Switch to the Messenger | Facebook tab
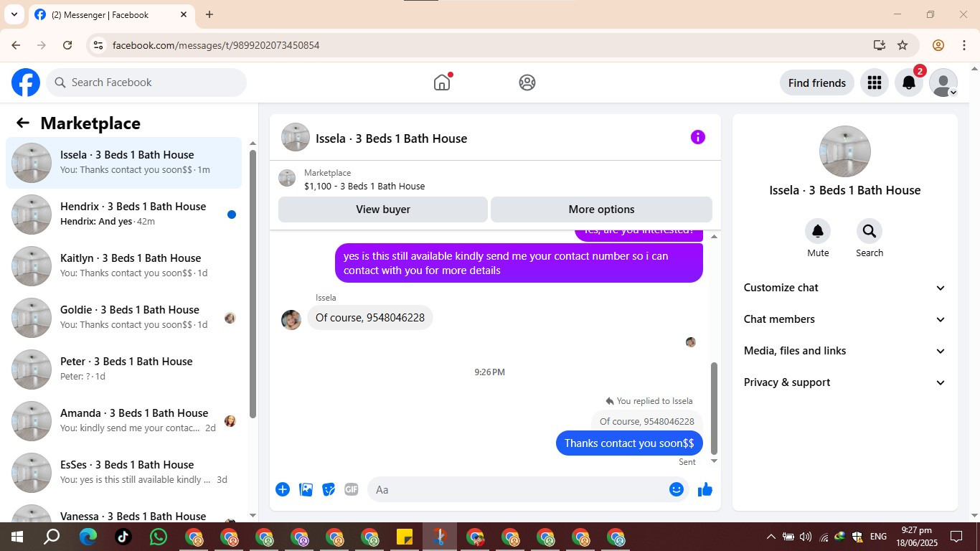The width and height of the screenshot is (980, 551). pyautogui.click(x=111, y=14)
